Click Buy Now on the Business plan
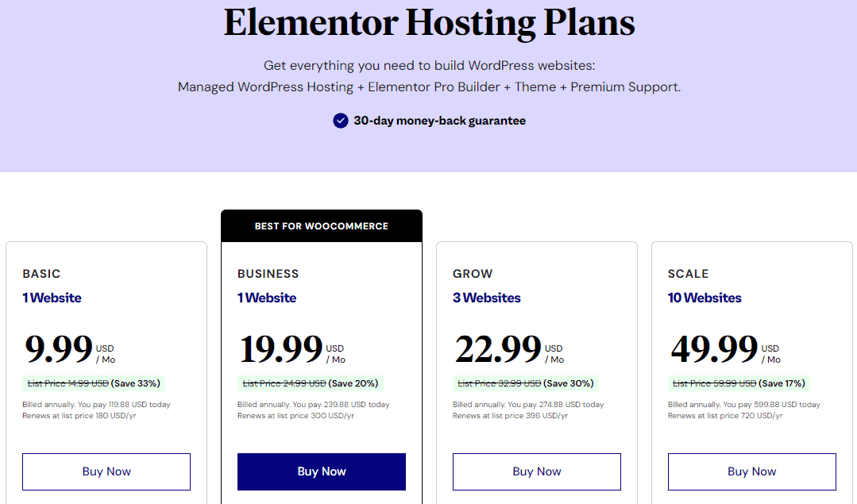857x504 pixels. 321,471
